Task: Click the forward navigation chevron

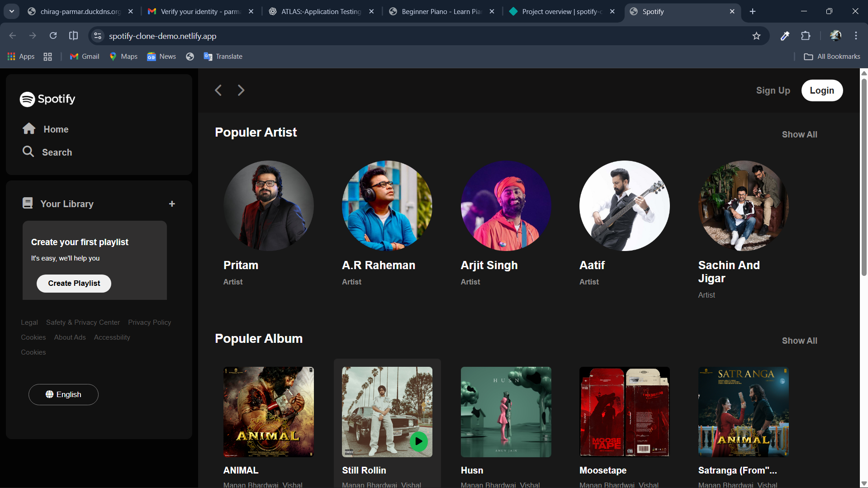Action: [241, 90]
